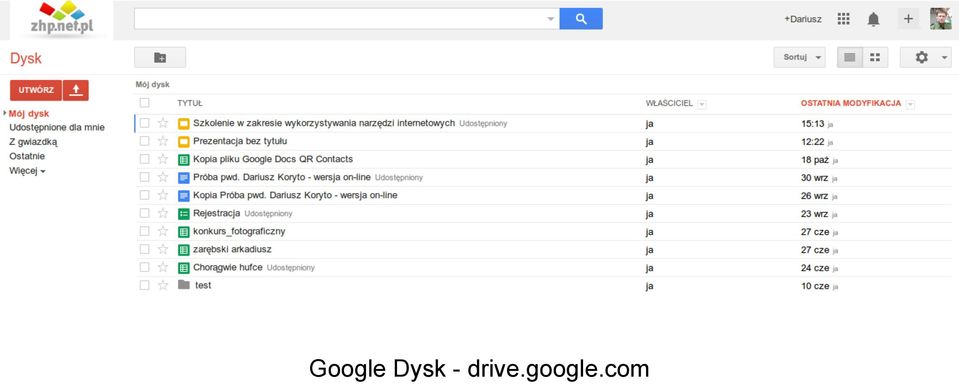Open Ostatnie section
Screen dimensions: 959x384
point(27,156)
